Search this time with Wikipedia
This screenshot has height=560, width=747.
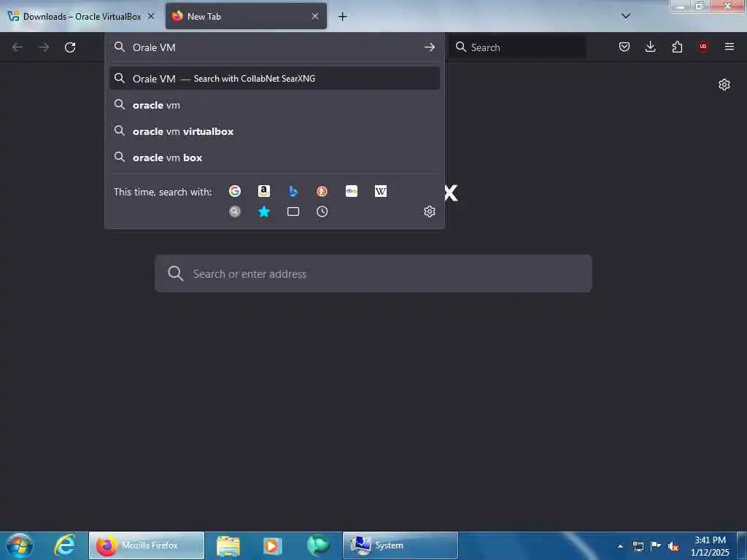pyautogui.click(x=381, y=191)
